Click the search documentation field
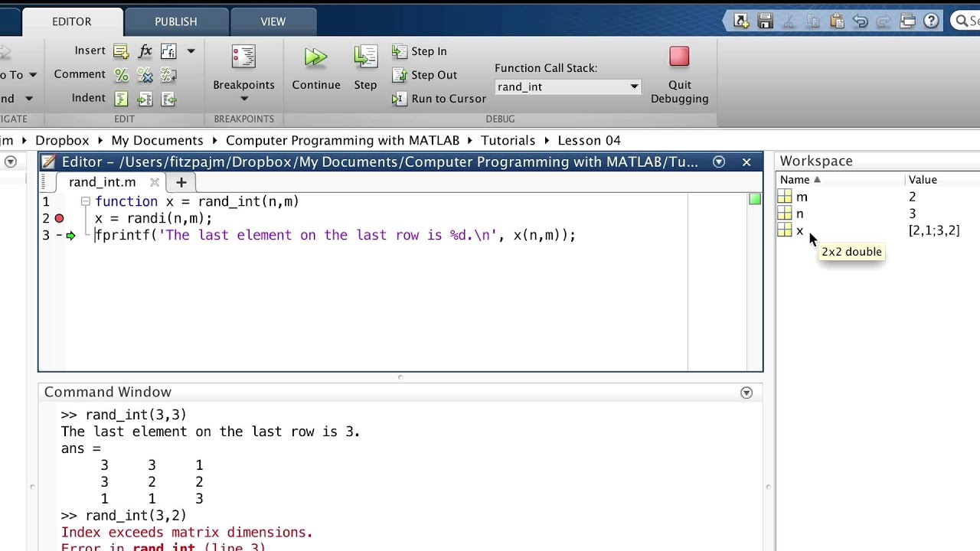Viewport: 980px width, 551px height. (x=965, y=21)
